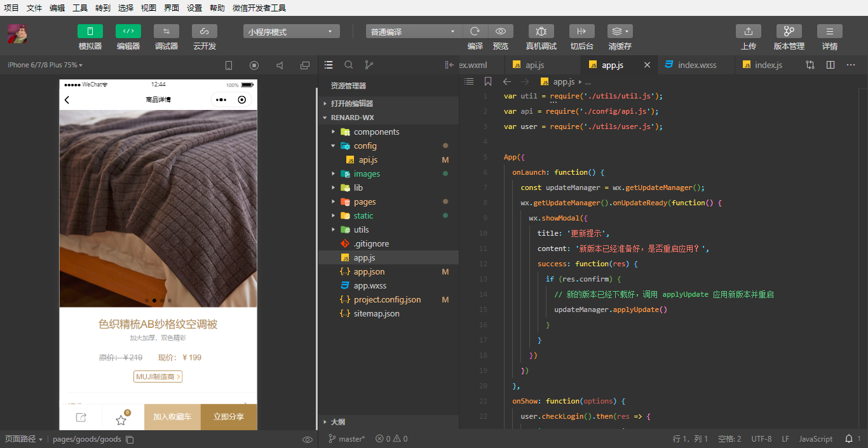Viewport: 868px width, 448px height.
Task: Toggle the simulator sound icon
Action: [280, 65]
